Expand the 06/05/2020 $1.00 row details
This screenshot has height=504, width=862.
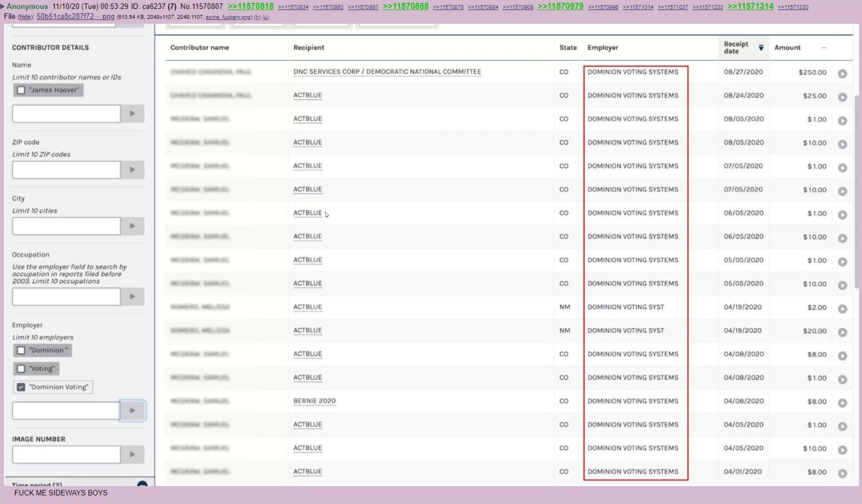point(842,215)
